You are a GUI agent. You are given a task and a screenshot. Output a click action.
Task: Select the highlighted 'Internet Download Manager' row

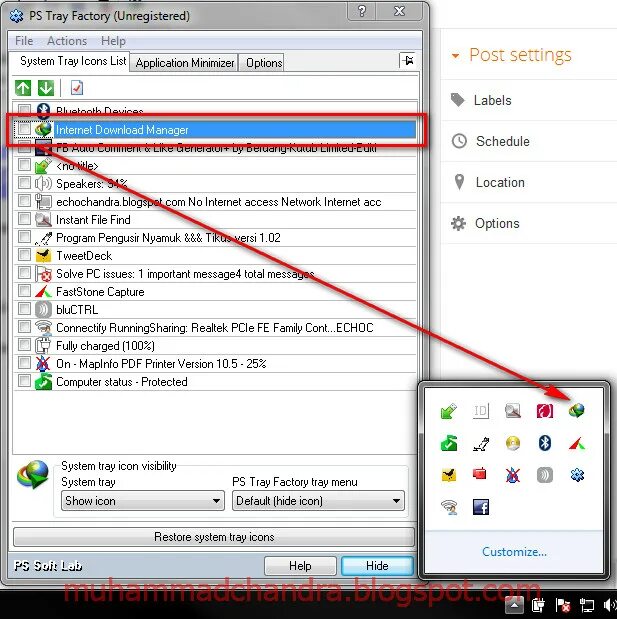[216, 129]
